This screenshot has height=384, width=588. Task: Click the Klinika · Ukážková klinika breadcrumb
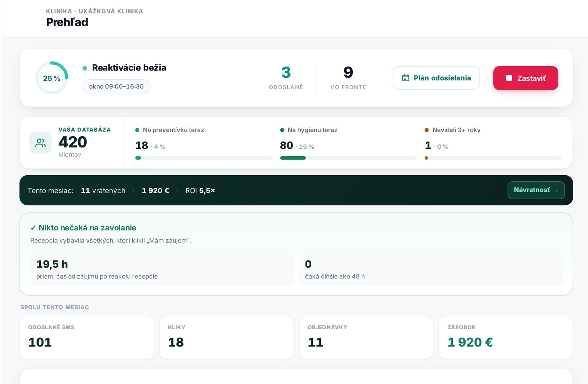click(94, 11)
